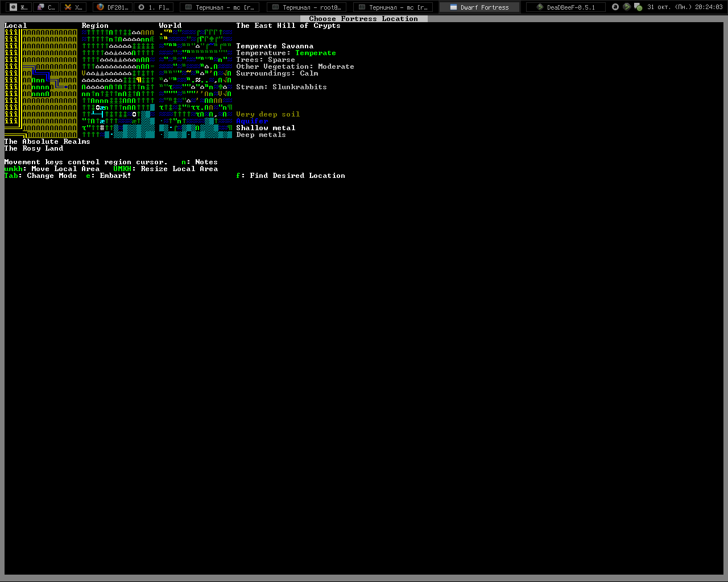728x582 pixels.
Task: Open the third minimized taskbar window 'Х…'
Action: click(x=73, y=7)
